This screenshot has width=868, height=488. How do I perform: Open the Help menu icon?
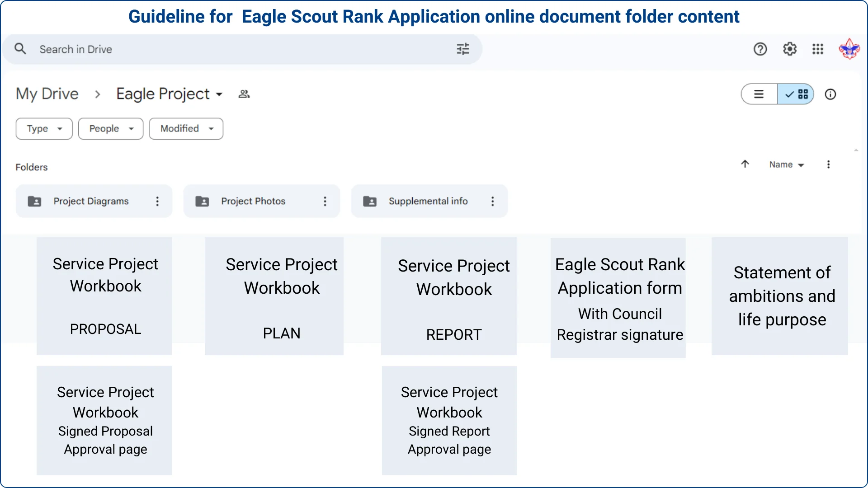pyautogui.click(x=760, y=49)
